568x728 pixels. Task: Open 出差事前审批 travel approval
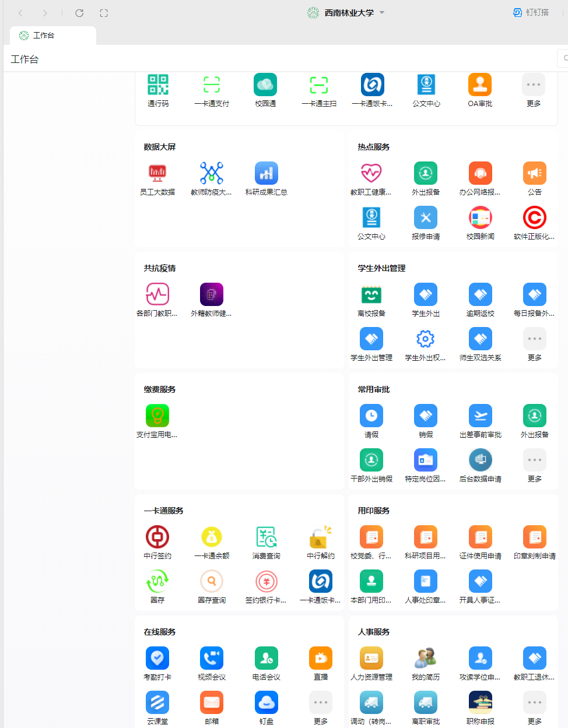click(x=480, y=416)
